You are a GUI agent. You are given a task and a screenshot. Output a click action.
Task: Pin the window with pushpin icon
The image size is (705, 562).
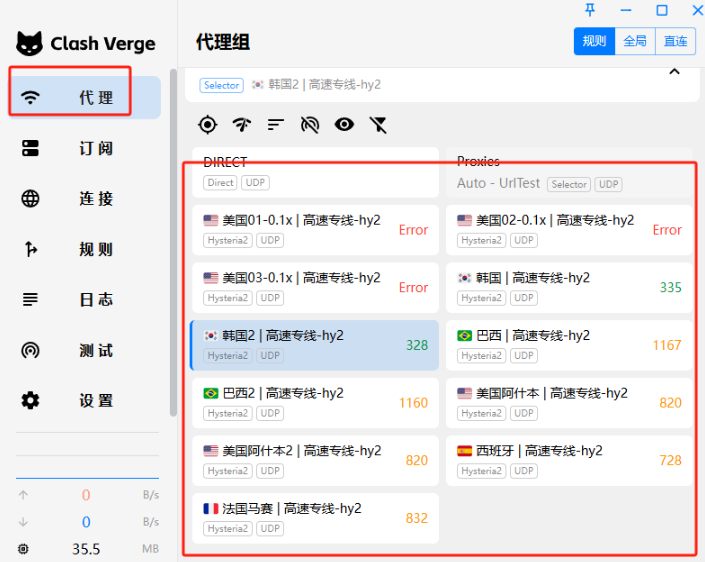[590, 10]
